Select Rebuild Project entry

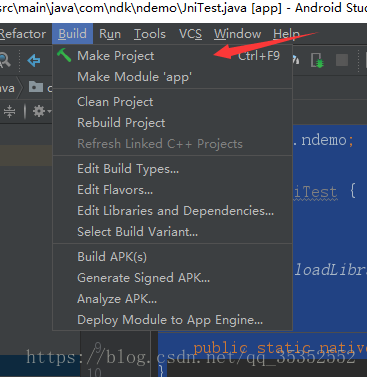[x=173, y=123]
